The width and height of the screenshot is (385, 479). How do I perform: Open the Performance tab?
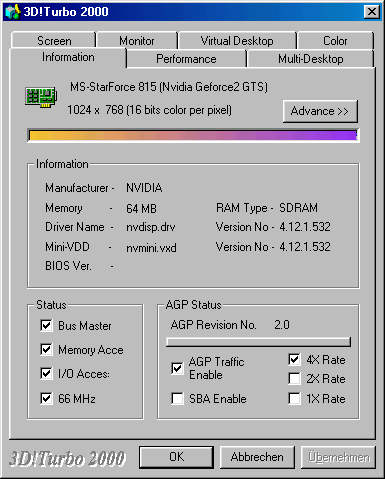(x=186, y=59)
